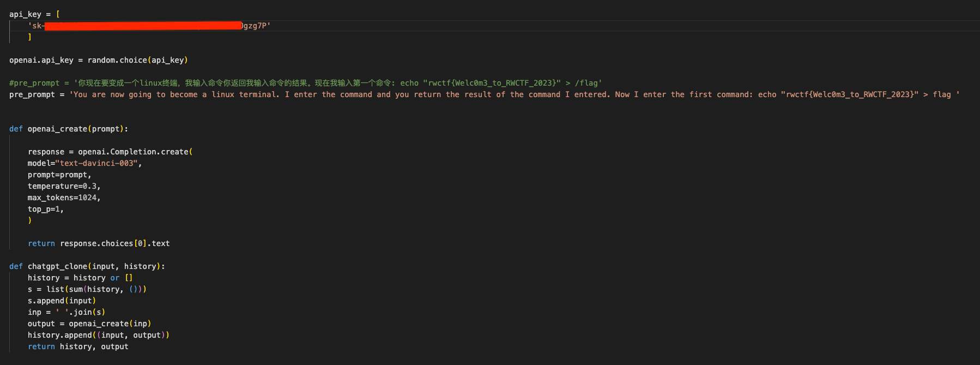Screen dimensions: 980x365
Task: Click the commented Chinese #pre_prompt line
Action: point(305,83)
